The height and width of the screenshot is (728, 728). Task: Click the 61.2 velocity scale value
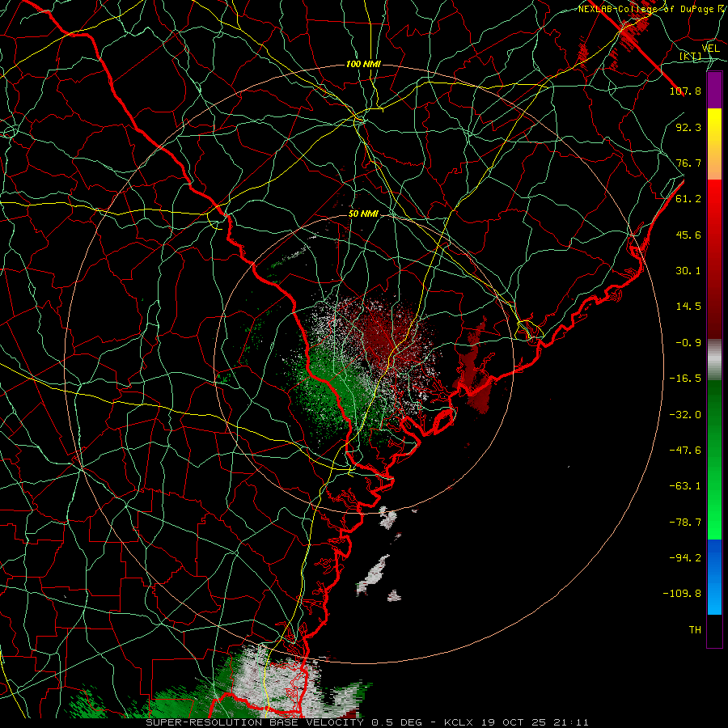pos(688,199)
